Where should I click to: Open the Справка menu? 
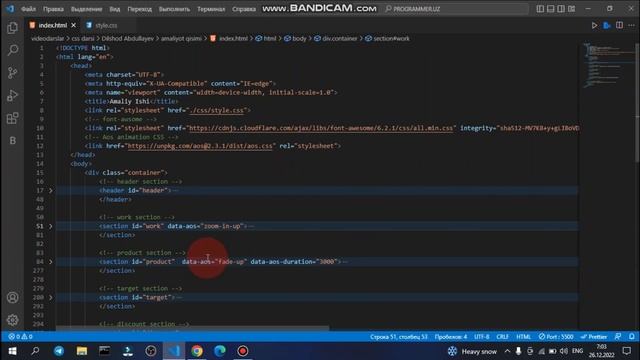[x=244, y=9]
